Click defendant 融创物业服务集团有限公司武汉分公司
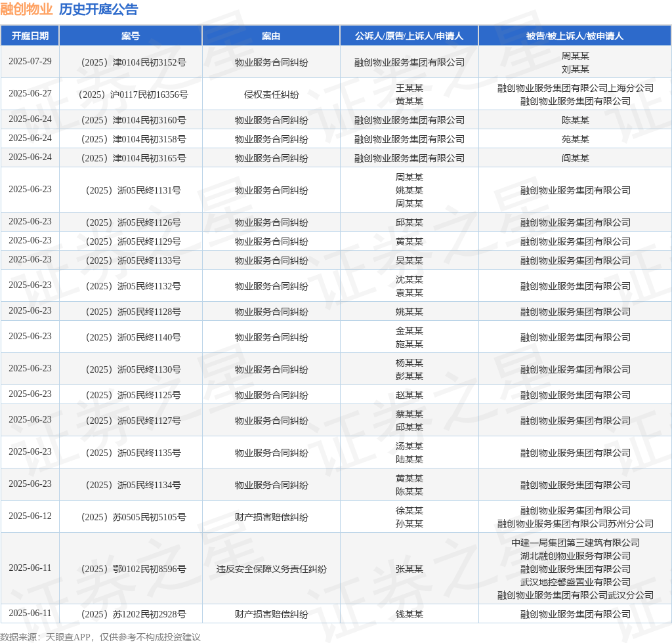The height and width of the screenshot is (643, 672). 575,595
